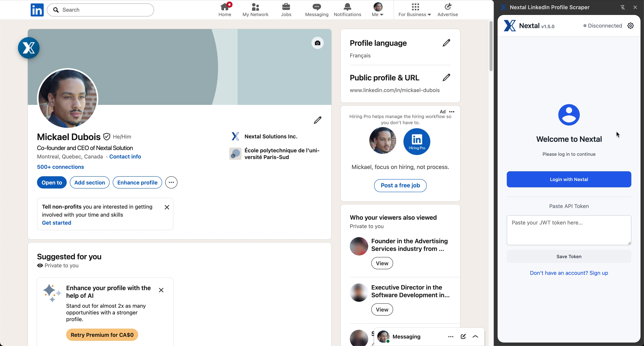Open the Jobs navigation item

click(286, 10)
